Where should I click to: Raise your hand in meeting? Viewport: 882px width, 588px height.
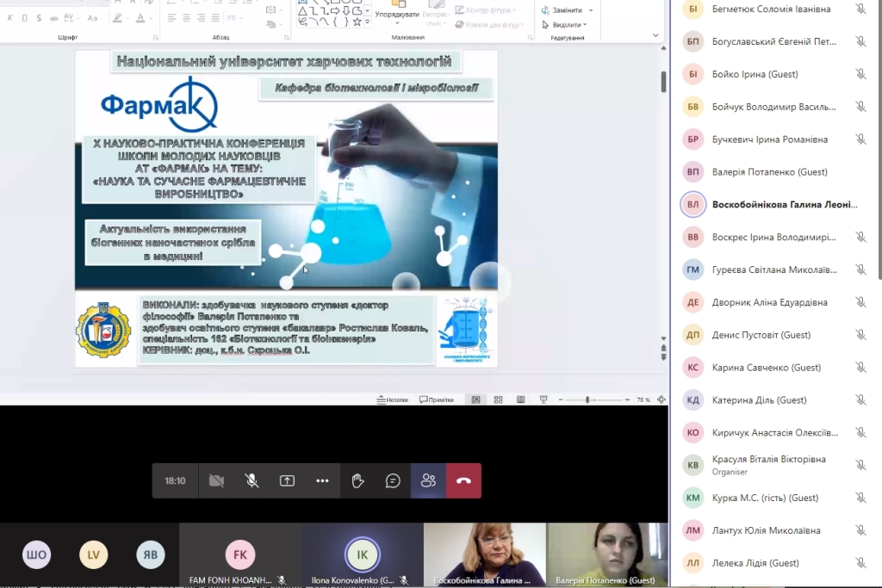[x=357, y=480]
